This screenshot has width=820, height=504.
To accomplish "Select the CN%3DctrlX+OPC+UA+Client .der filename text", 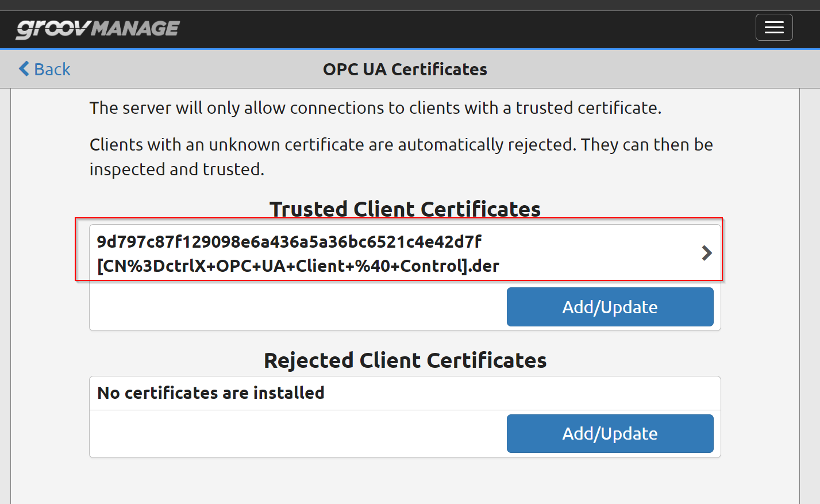I will [298, 266].
